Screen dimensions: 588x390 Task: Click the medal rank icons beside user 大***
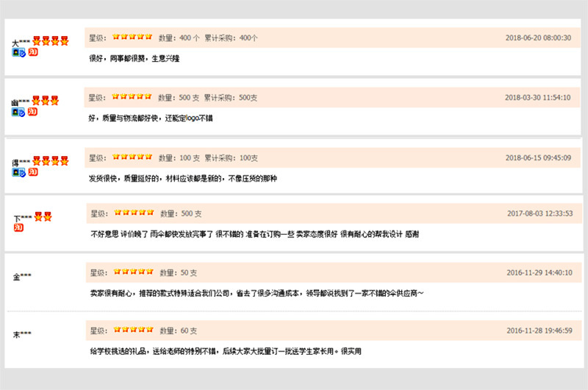click(51, 40)
